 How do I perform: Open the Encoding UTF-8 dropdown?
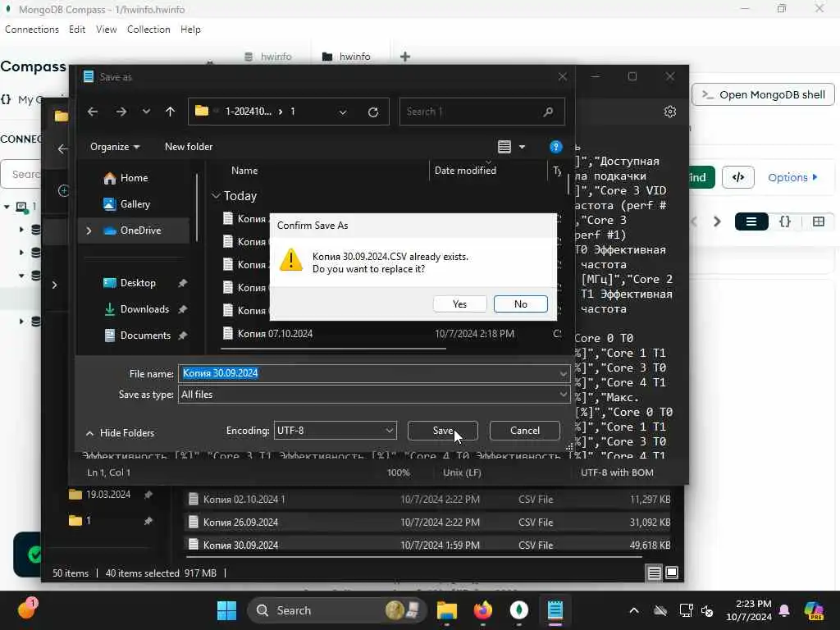pyautogui.click(x=336, y=430)
